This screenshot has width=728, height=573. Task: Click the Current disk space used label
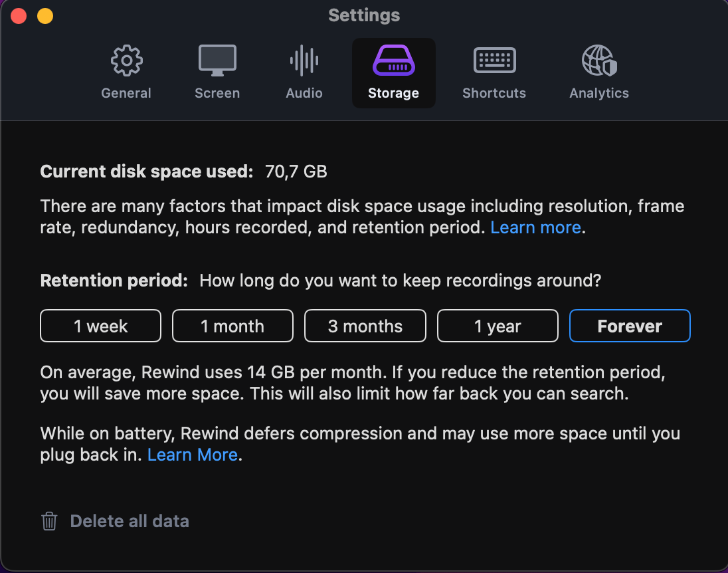click(x=147, y=172)
